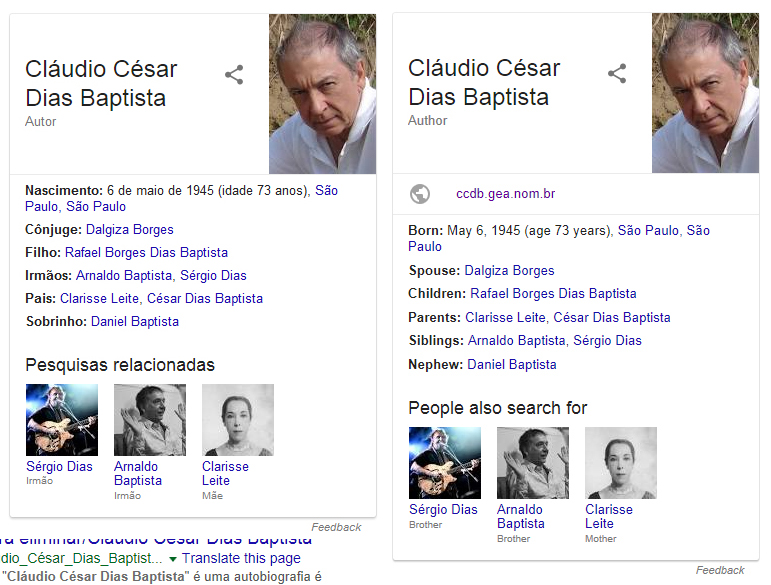Screen dimensions: 771x585
Task: Click Rafael Borges Dias Baptista beside "Children"
Action: point(553,294)
